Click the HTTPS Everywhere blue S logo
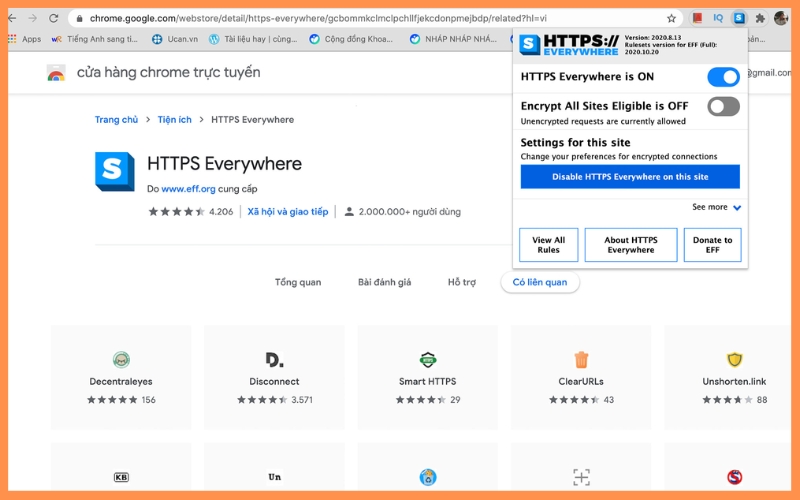The width and height of the screenshot is (800, 500). (114, 171)
